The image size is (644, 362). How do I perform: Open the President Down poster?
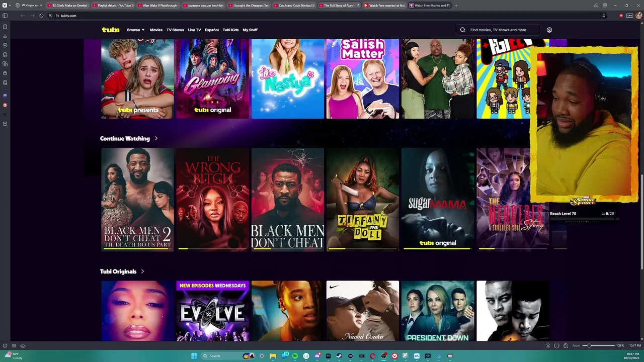pos(438,311)
